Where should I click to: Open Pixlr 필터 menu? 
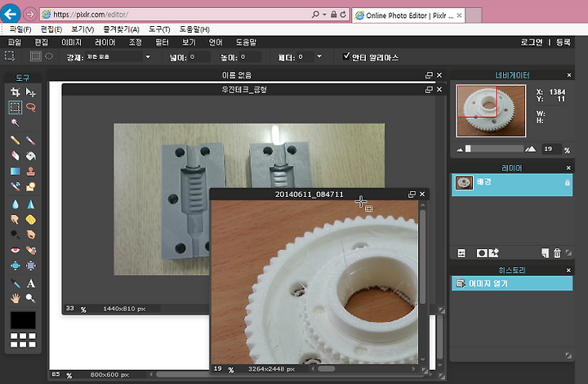coord(162,42)
